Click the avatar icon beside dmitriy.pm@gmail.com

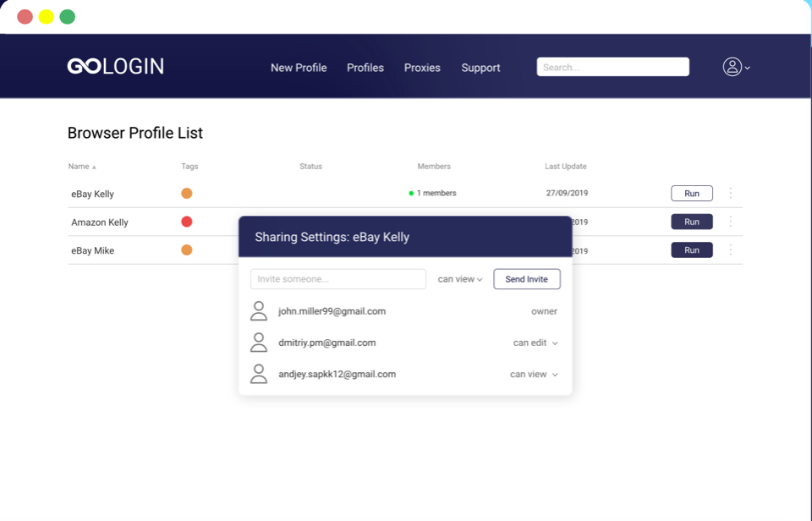point(259,343)
